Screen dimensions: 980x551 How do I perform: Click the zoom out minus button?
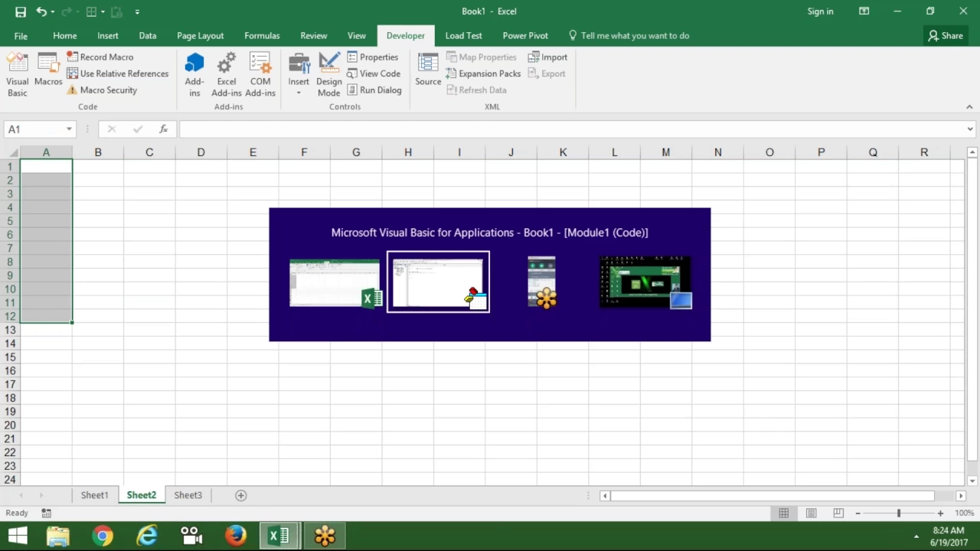pyautogui.click(x=857, y=514)
